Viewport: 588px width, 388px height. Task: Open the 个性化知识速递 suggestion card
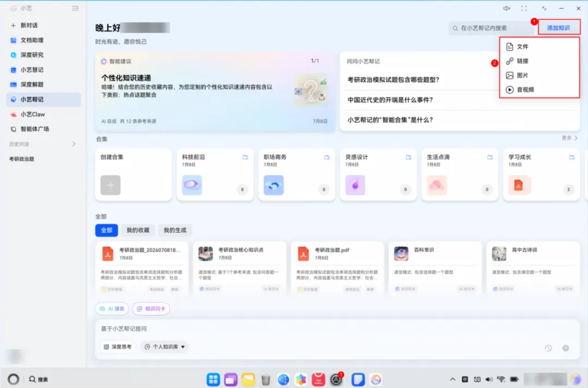[215, 91]
